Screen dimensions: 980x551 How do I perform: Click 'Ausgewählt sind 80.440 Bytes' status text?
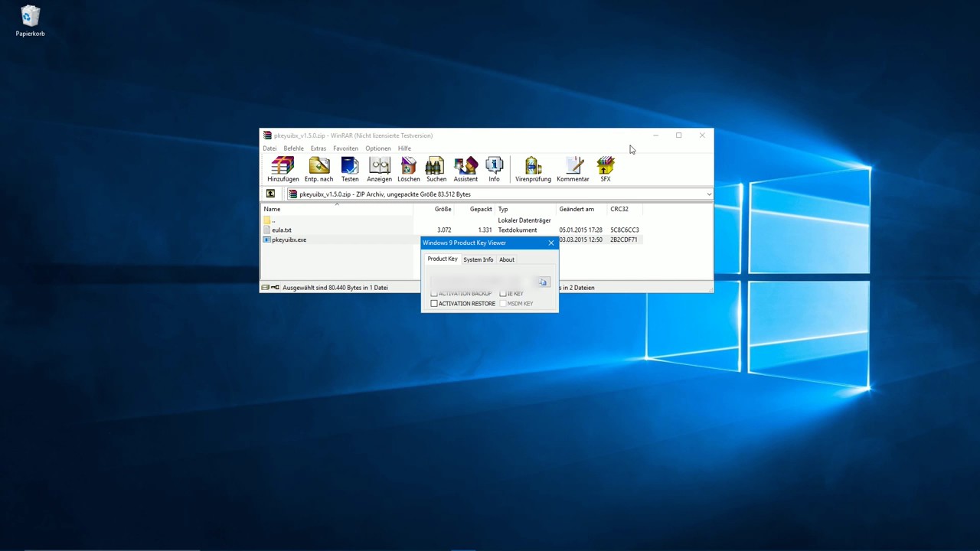(x=335, y=288)
